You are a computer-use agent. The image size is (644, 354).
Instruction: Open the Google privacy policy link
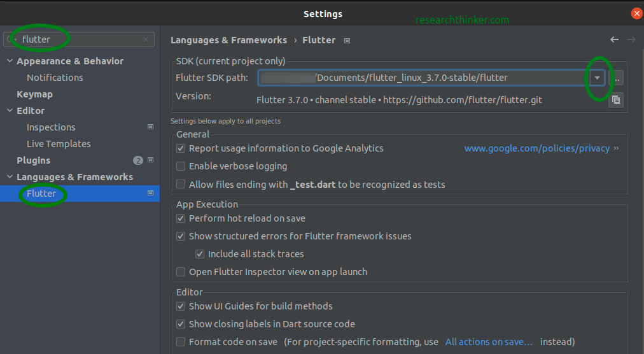[537, 148]
